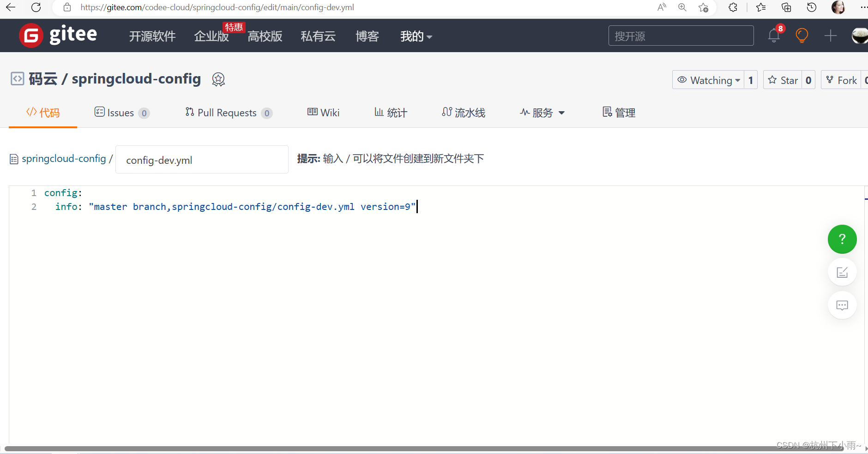Click the lock icon in the address bar
This screenshot has height=454, width=868.
67,7
